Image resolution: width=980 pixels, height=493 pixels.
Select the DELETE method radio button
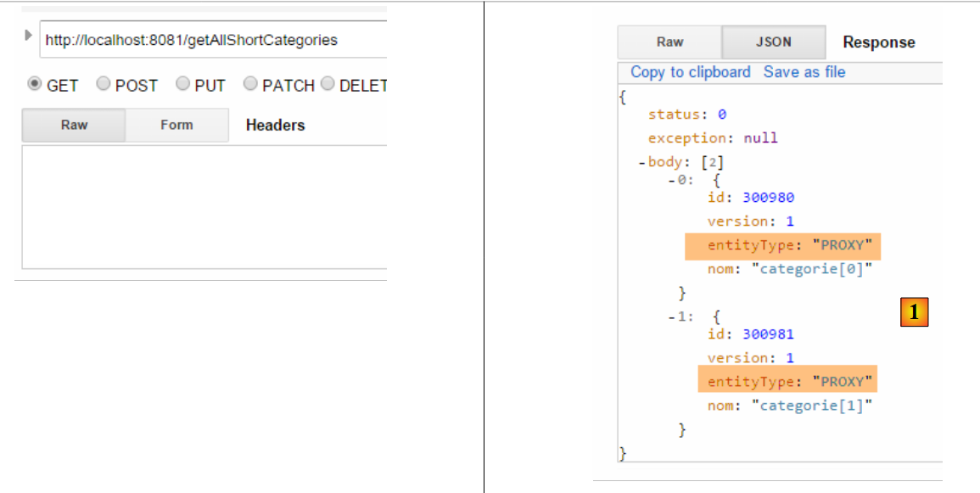click(x=328, y=84)
